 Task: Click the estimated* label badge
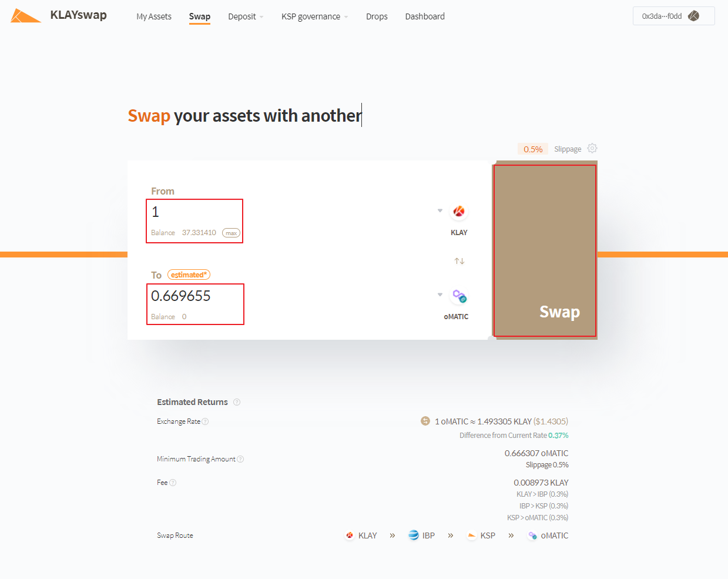pyautogui.click(x=189, y=275)
